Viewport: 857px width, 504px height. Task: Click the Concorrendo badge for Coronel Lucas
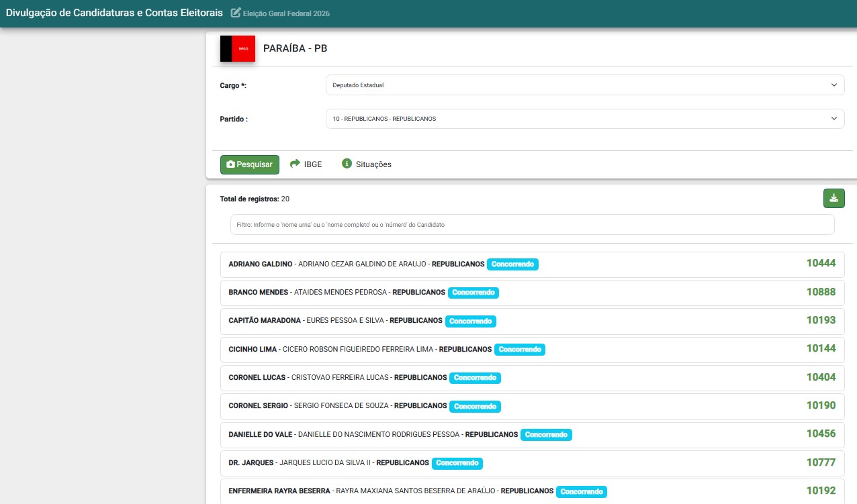pyautogui.click(x=475, y=378)
